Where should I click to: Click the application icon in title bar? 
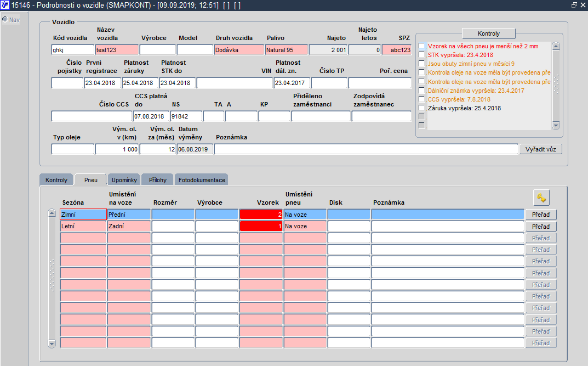click(x=5, y=5)
